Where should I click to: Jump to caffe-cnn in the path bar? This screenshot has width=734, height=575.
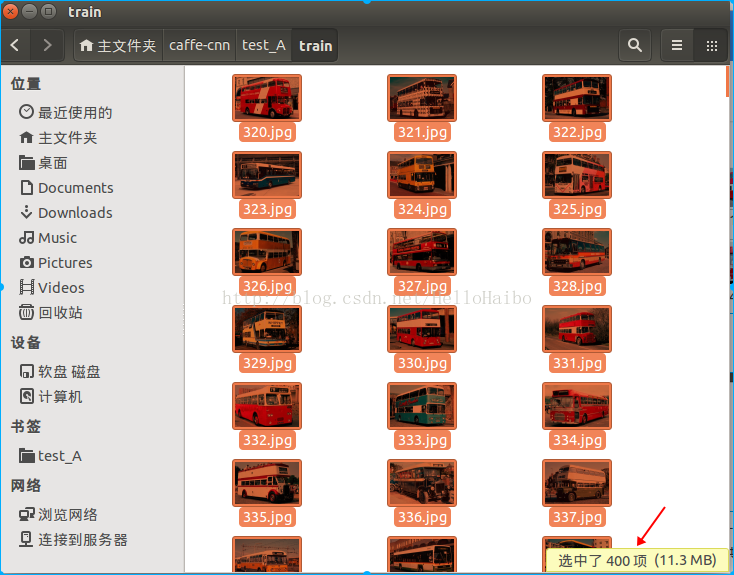click(x=199, y=45)
